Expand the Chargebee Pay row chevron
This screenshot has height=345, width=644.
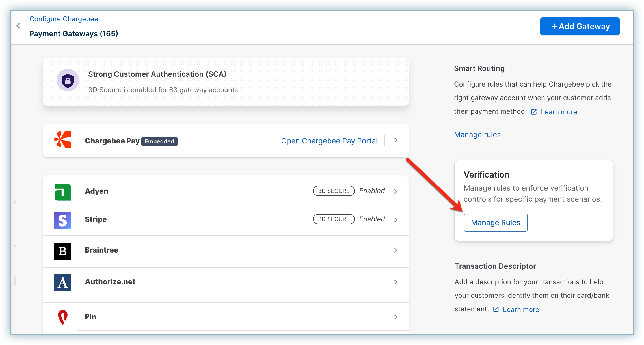point(396,140)
